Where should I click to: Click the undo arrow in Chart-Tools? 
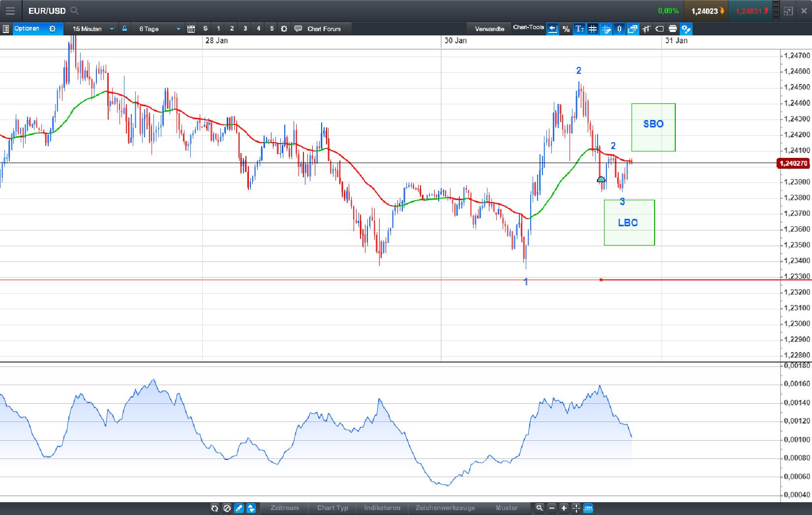click(553, 29)
